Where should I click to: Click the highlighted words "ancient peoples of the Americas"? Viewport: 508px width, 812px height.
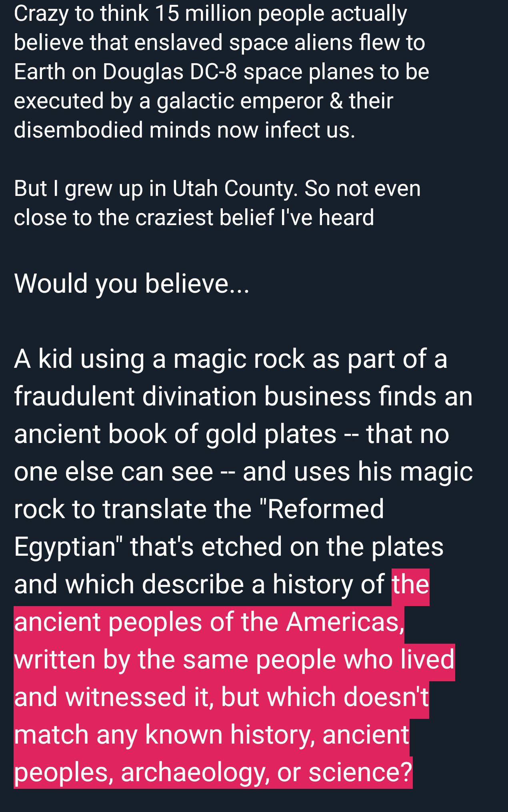point(209,622)
